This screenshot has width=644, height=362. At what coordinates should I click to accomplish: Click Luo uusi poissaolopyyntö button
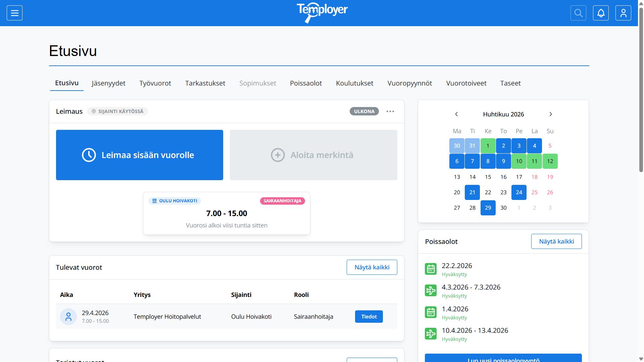(x=503, y=358)
